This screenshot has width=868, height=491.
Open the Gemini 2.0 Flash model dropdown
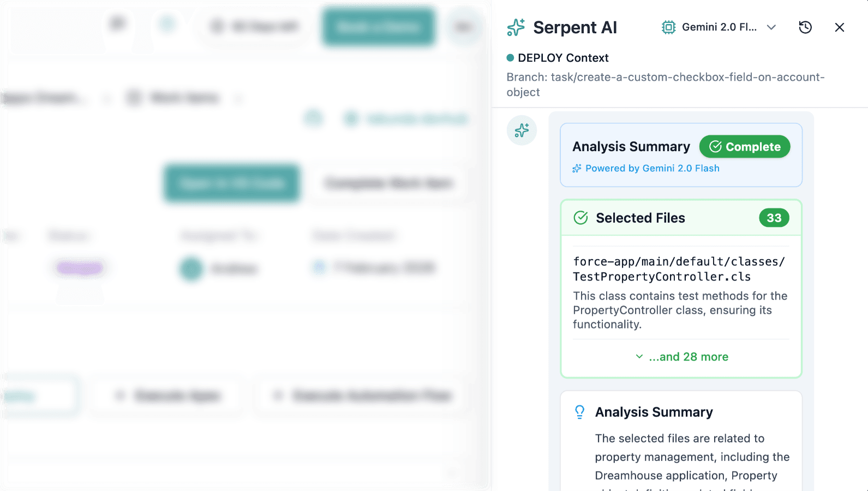[x=719, y=27]
